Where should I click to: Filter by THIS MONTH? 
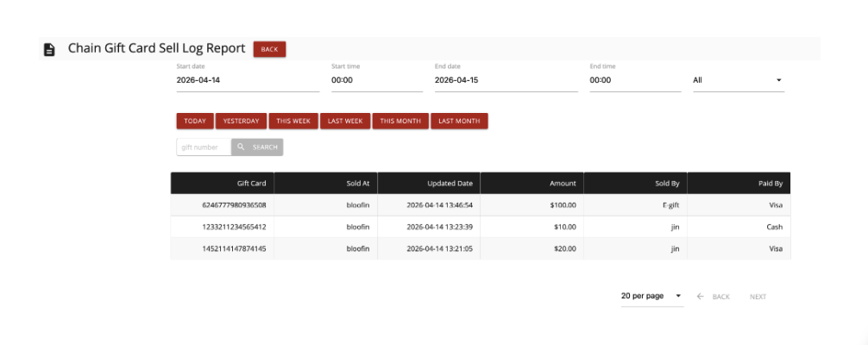point(400,121)
